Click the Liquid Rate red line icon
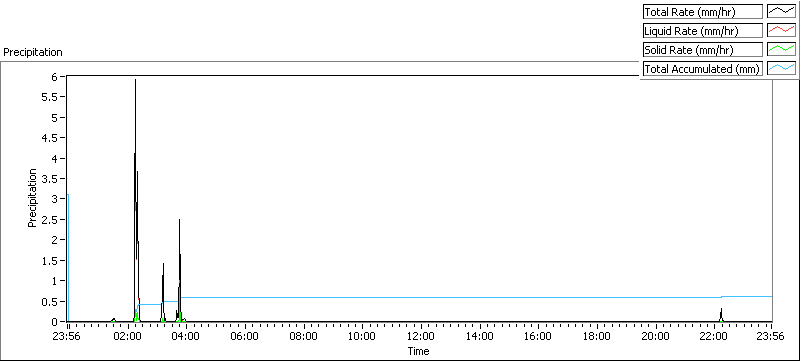The width and height of the screenshot is (800, 361). tap(782, 30)
